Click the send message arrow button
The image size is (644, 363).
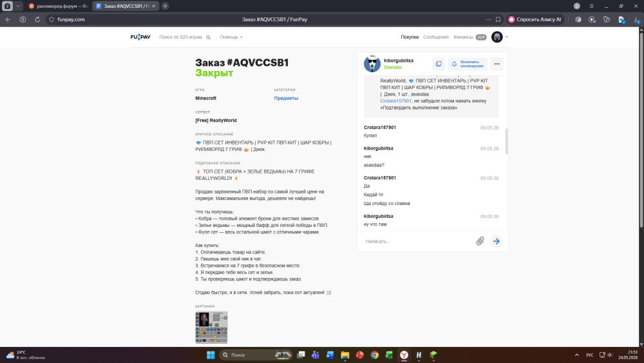[x=496, y=241]
